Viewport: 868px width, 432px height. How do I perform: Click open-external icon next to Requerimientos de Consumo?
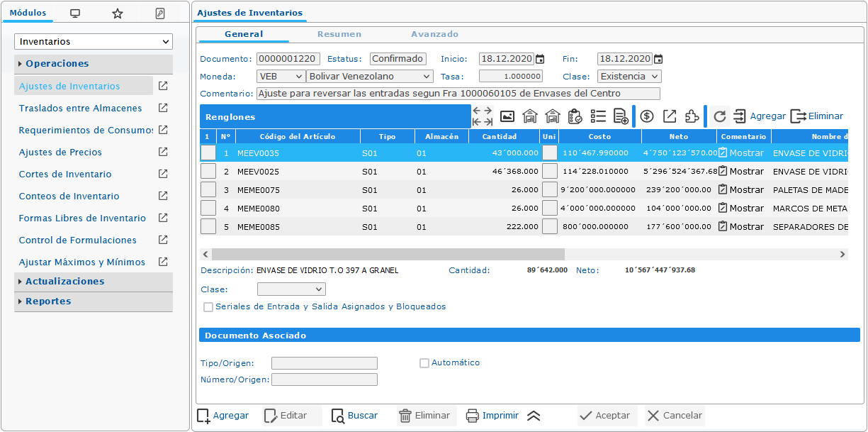pos(163,130)
